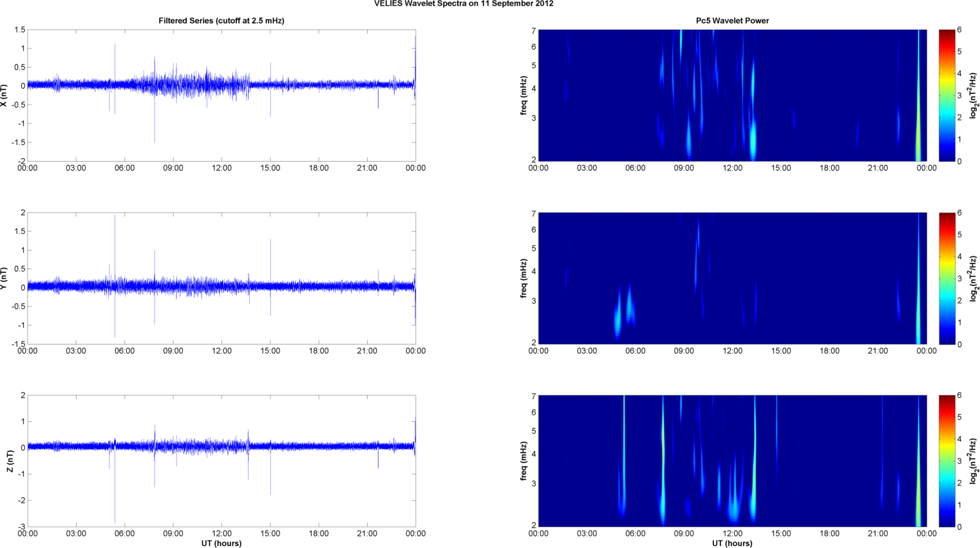Click "freq (mHz)" label of the bottom spectrogram
The image size is (980, 548).
[x=524, y=461]
